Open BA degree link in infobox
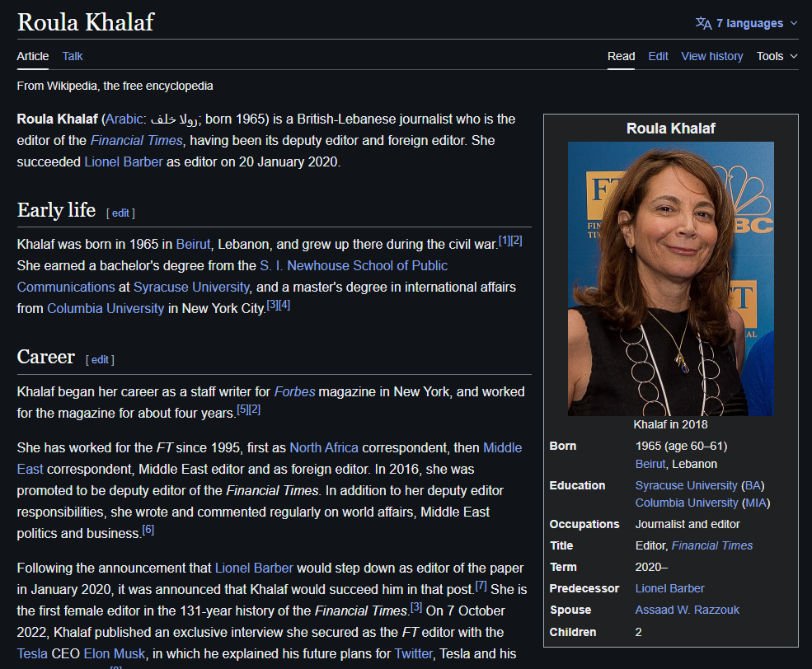812x669 pixels. [x=753, y=485]
